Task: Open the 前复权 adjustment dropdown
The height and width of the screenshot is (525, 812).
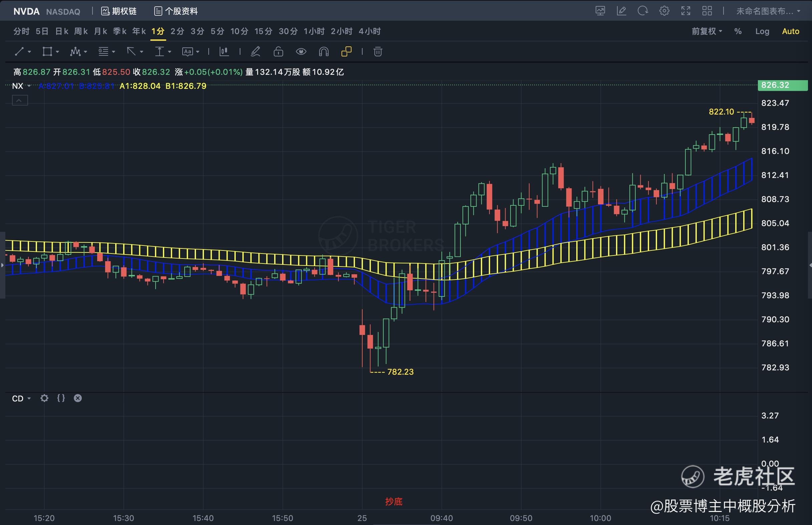Action: pyautogui.click(x=707, y=31)
